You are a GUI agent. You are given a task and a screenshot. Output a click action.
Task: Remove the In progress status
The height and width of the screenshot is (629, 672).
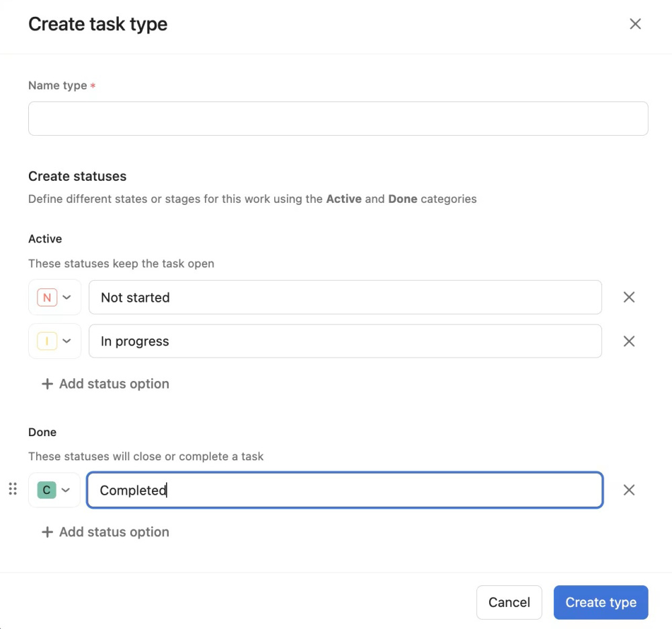pyautogui.click(x=629, y=341)
